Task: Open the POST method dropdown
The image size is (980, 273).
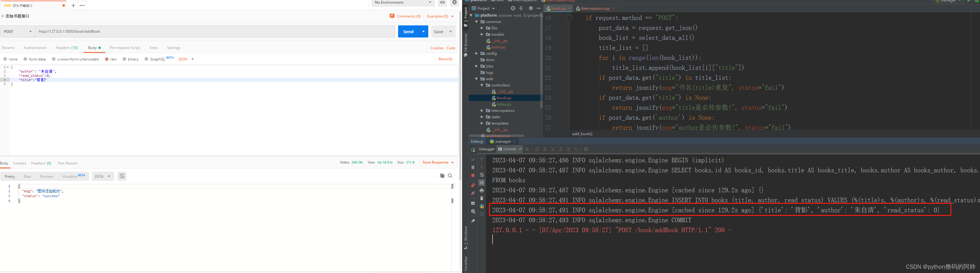Action: tap(18, 31)
